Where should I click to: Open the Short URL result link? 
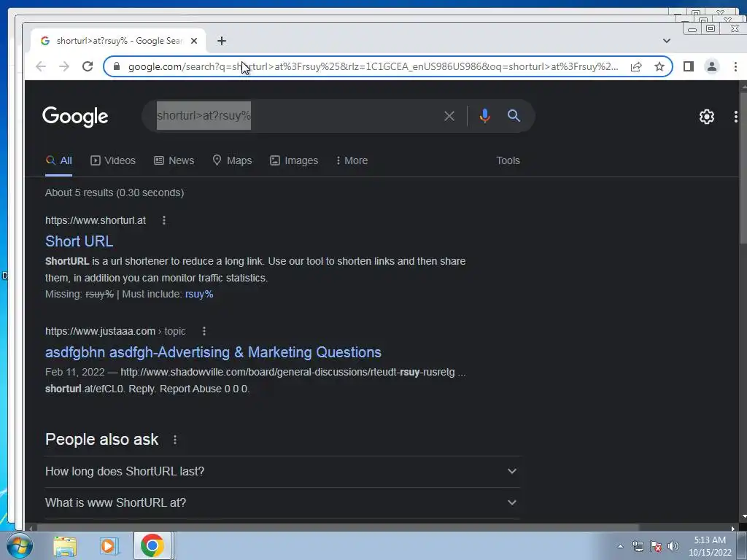[x=79, y=241]
